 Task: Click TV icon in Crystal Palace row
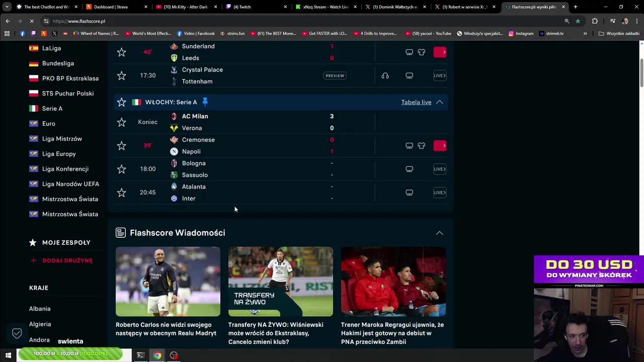409,75
